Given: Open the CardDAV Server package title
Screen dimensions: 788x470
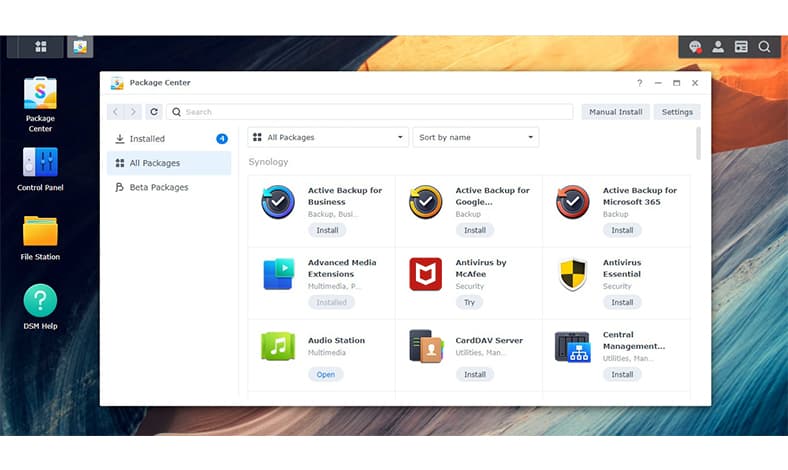Looking at the screenshot, I should (x=489, y=340).
